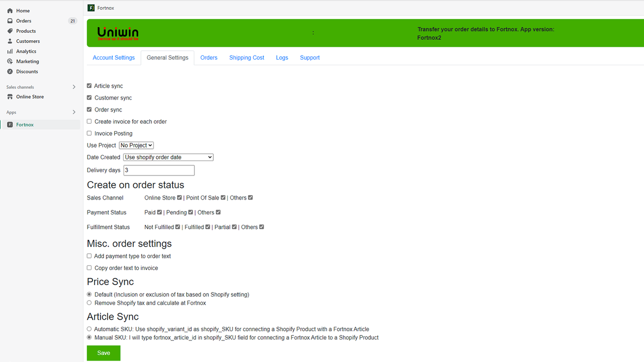Click the Fortnox icon in page header

[91, 8]
